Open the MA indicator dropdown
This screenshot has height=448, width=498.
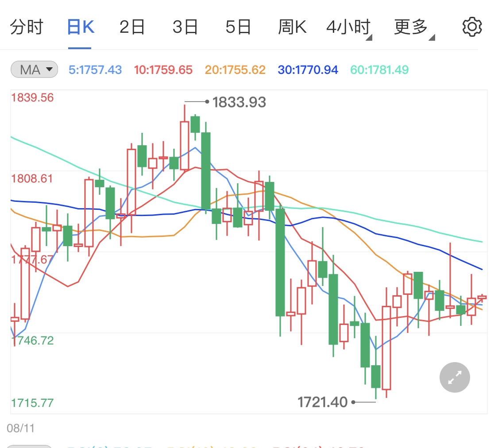coord(34,70)
